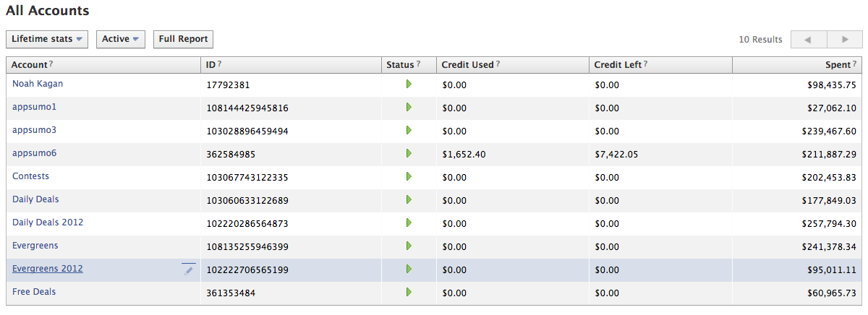Click the status arrow for Evergreens 2012
Image resolution: width=868 pixels, height=315 pixels.
tap(409, 269)
